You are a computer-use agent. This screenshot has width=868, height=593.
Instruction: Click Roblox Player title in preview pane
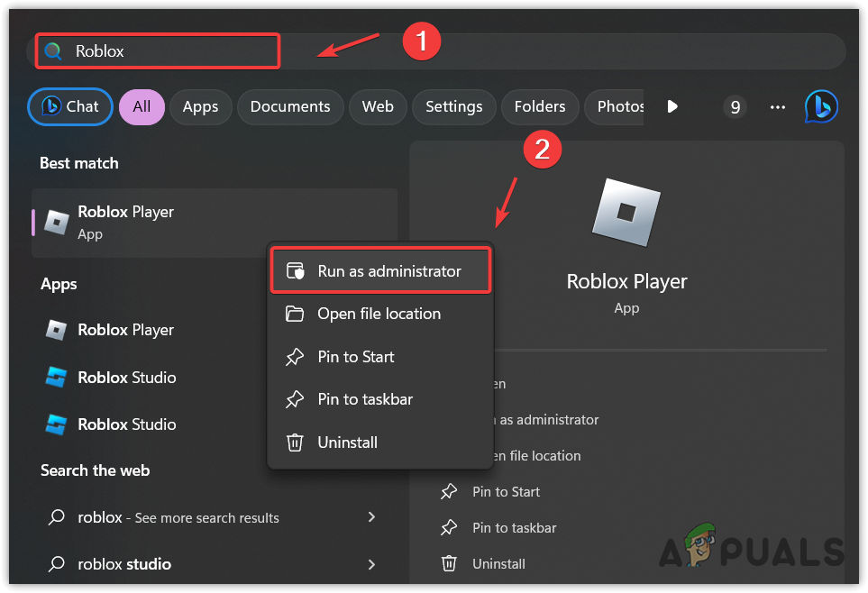tap(626, 282)
